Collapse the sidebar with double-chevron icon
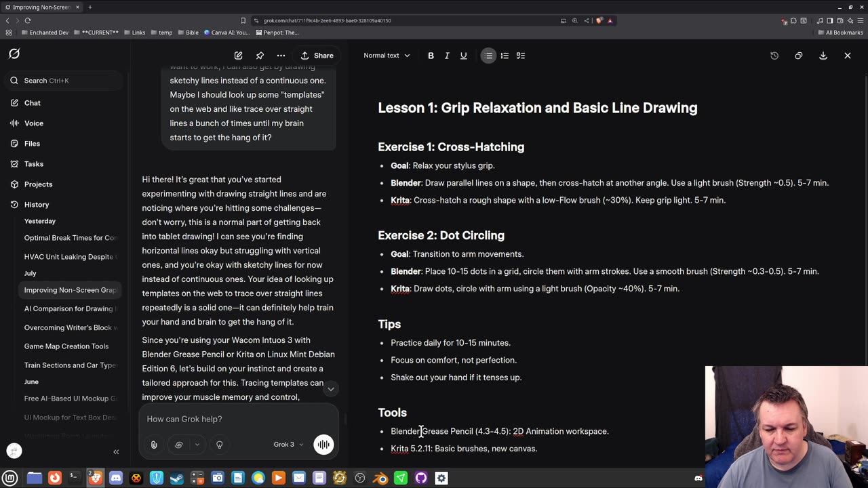 [116, 451]
